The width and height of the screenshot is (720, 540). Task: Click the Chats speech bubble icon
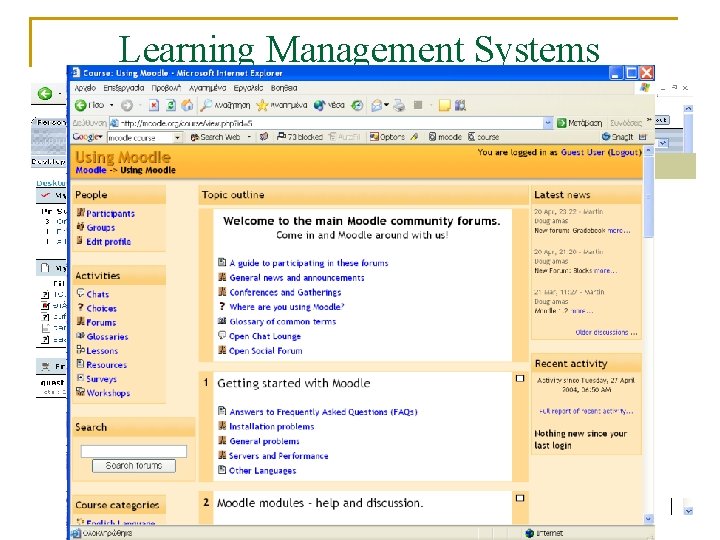80,293
